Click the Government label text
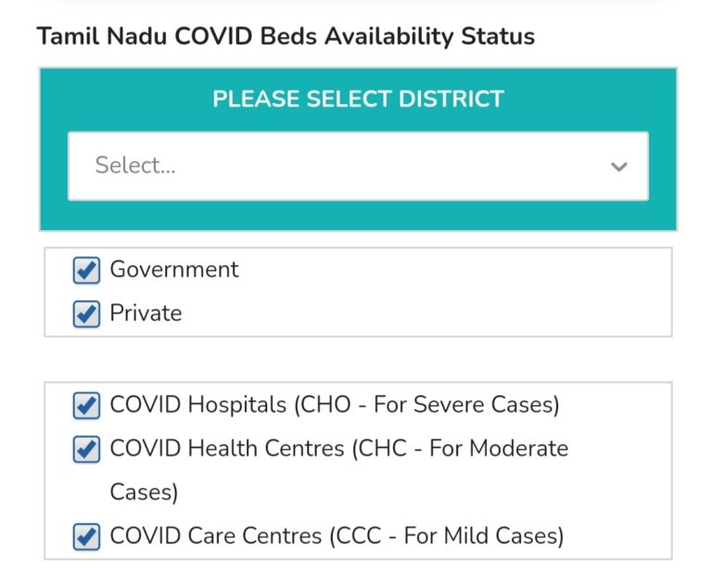This screenshot has width=712, height=588. point(173,270)
